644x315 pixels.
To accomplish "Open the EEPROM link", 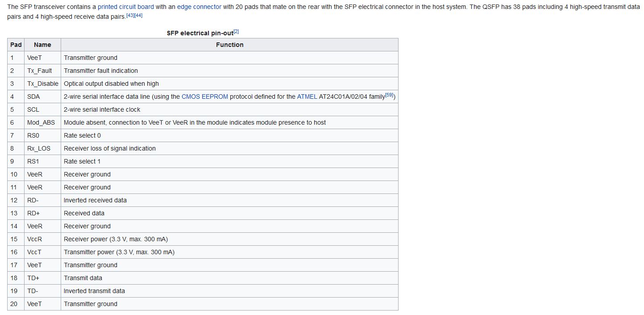I will point(215,97).
